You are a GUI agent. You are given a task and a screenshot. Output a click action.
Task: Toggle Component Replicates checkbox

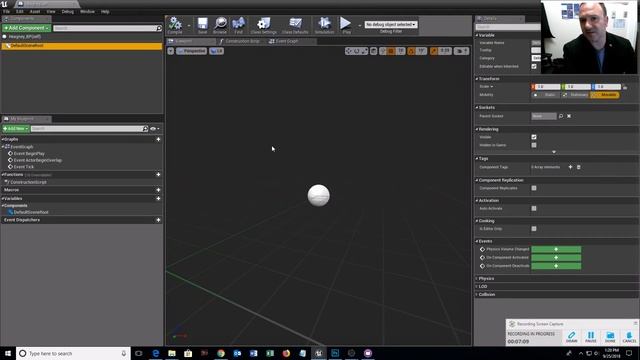point(534,188)
